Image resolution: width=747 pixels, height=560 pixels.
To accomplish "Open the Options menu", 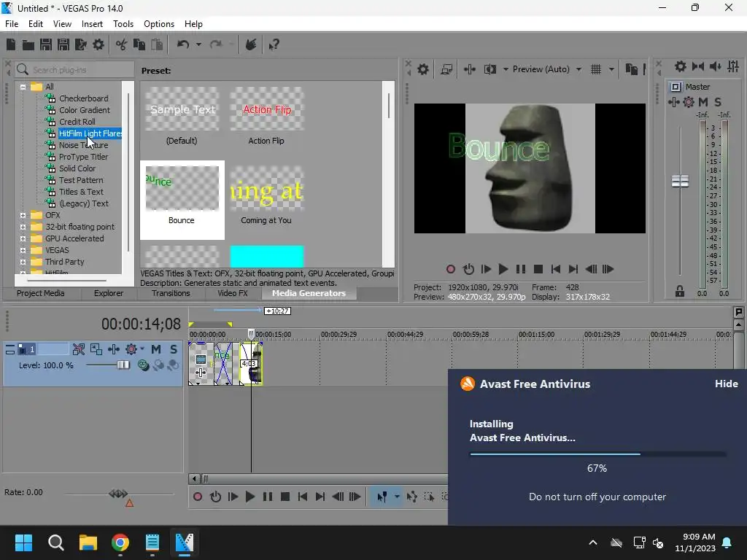I will [159, 24].
